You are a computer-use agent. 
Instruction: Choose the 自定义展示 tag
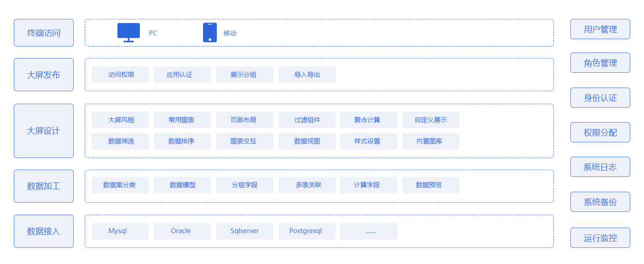click(431, 120)
